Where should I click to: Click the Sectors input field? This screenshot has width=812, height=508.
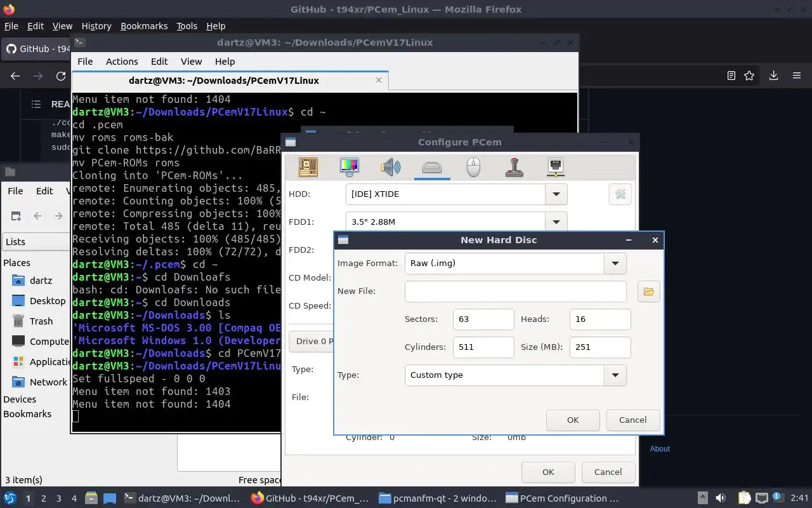483,319
